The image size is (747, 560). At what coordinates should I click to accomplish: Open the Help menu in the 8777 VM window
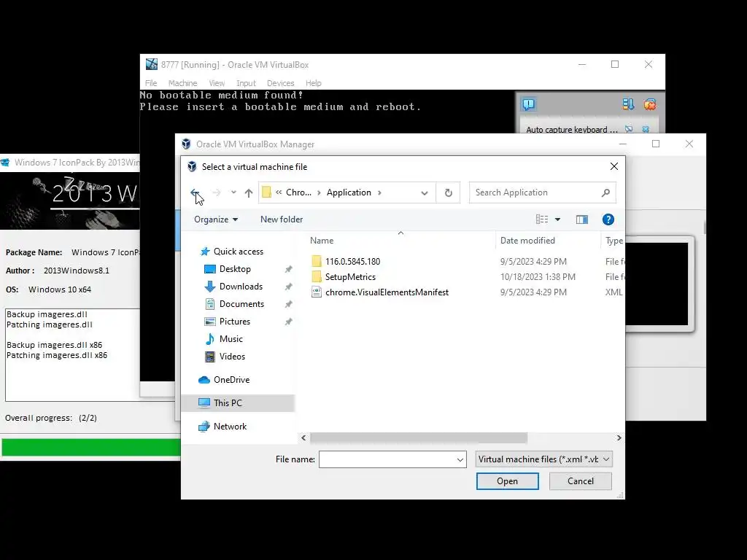click(x=314, y=83)
